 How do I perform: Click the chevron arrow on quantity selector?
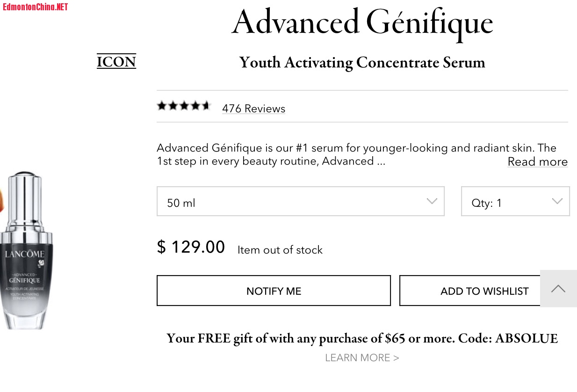click(557, 202)
